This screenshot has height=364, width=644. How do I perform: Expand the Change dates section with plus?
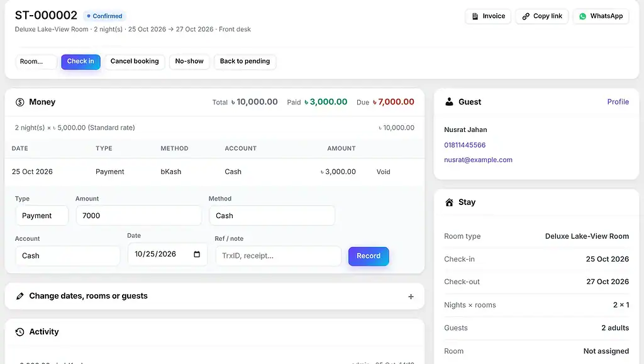[411, 297]
